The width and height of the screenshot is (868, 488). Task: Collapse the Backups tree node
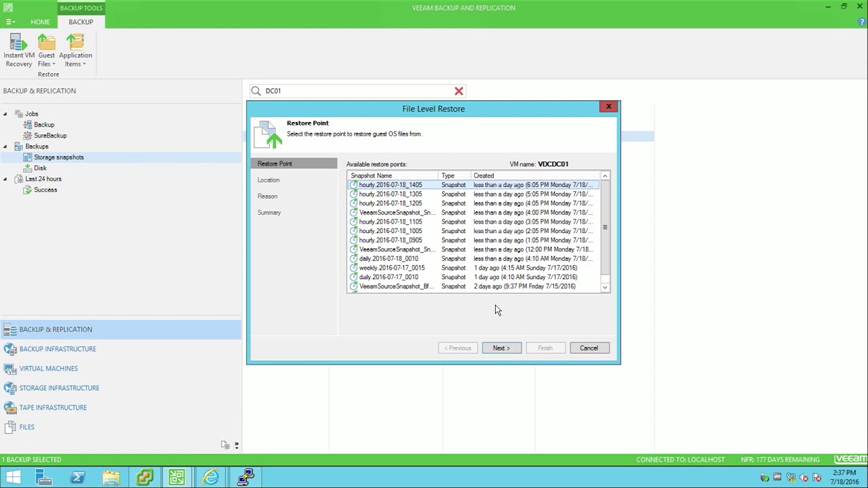click(5, 146)
